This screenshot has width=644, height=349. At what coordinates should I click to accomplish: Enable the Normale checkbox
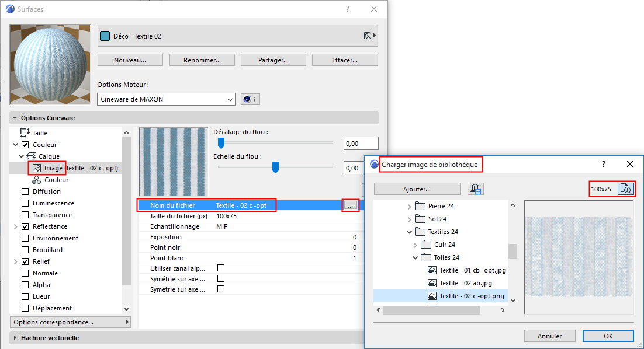click(x=25, y=273)
